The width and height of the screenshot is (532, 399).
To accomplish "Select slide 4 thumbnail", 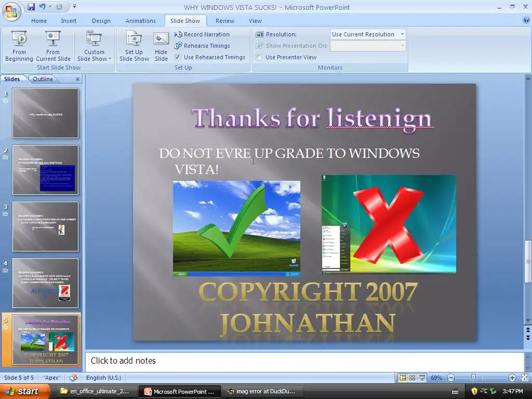I will tap(46, 283).
